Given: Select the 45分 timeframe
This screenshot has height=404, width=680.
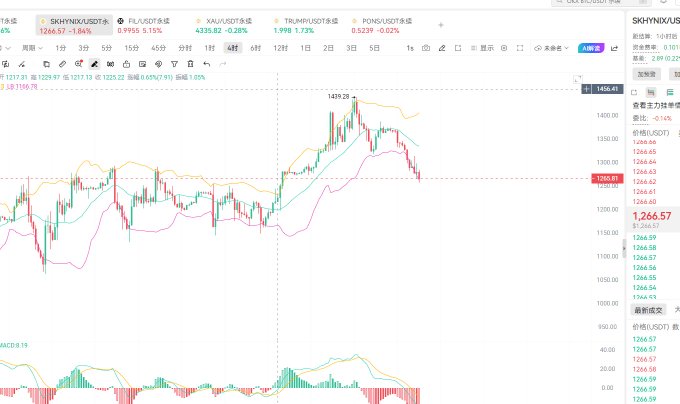Looking at the screenshot, I should [x=158, y=48].
